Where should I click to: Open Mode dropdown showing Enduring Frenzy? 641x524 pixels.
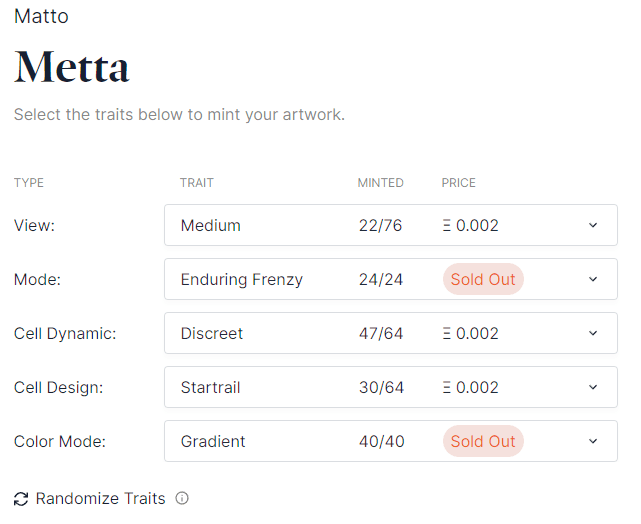coord(390,279)
